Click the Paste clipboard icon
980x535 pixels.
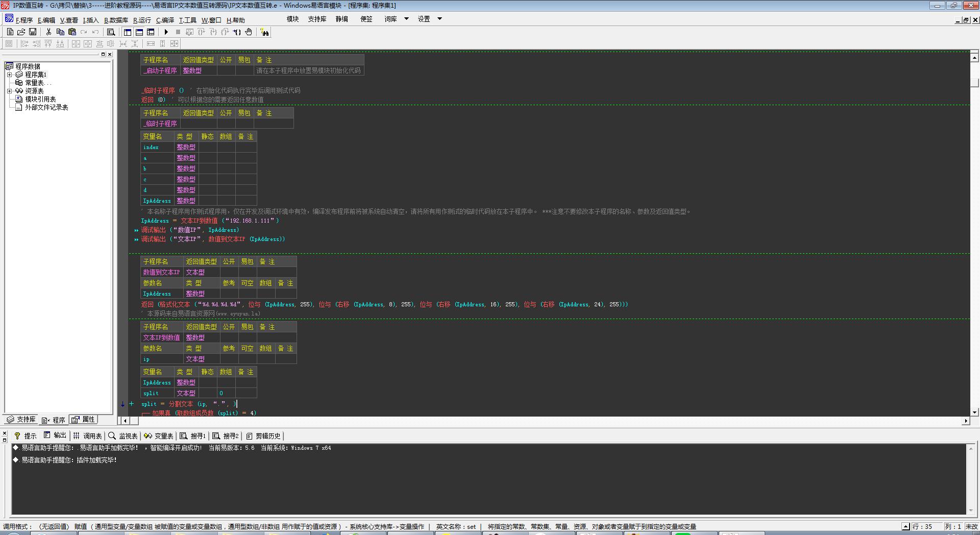pyautogui.click(x=72, y=32)
